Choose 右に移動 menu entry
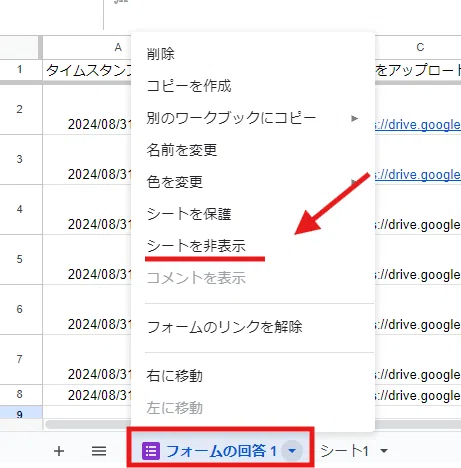 [253, 376]
